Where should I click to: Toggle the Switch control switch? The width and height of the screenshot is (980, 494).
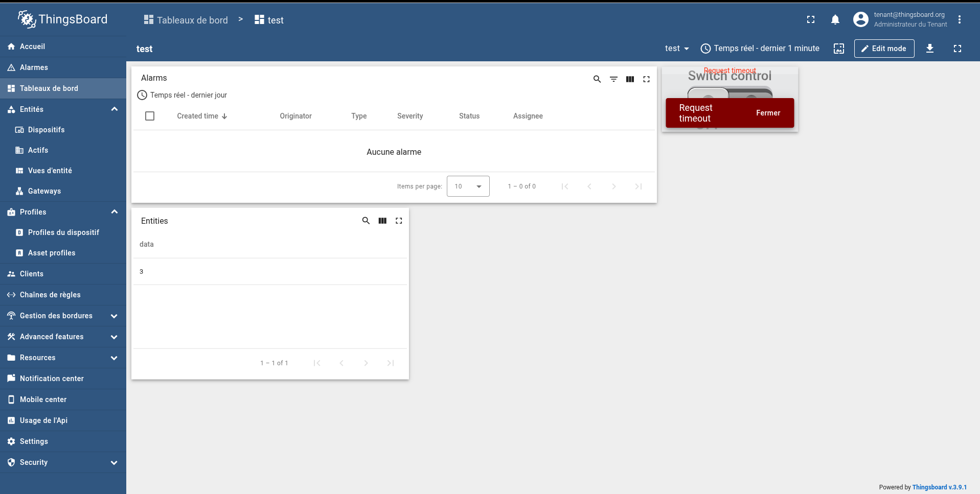(x=730, y=92)
